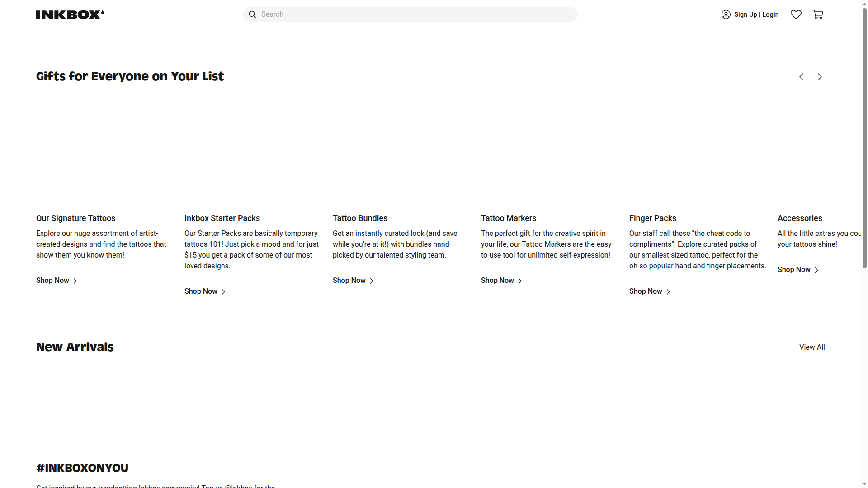Open the shopping cart
Image resolution: width=868 pixels, height=488 pixels.
click(x=818, y=14)
